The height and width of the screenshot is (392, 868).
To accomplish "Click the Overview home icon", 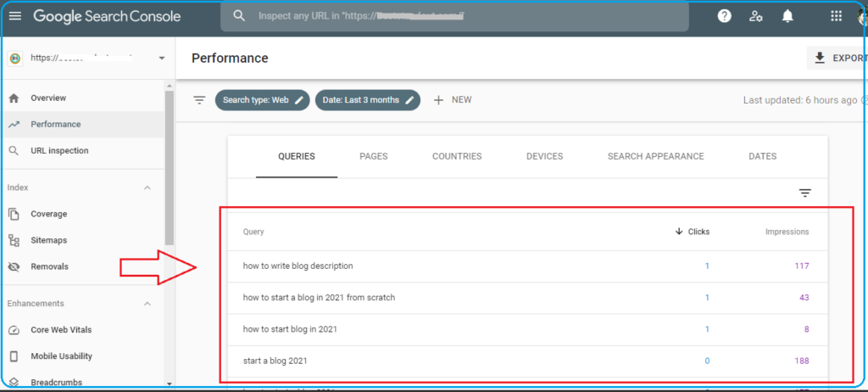I will click(14, 98).
